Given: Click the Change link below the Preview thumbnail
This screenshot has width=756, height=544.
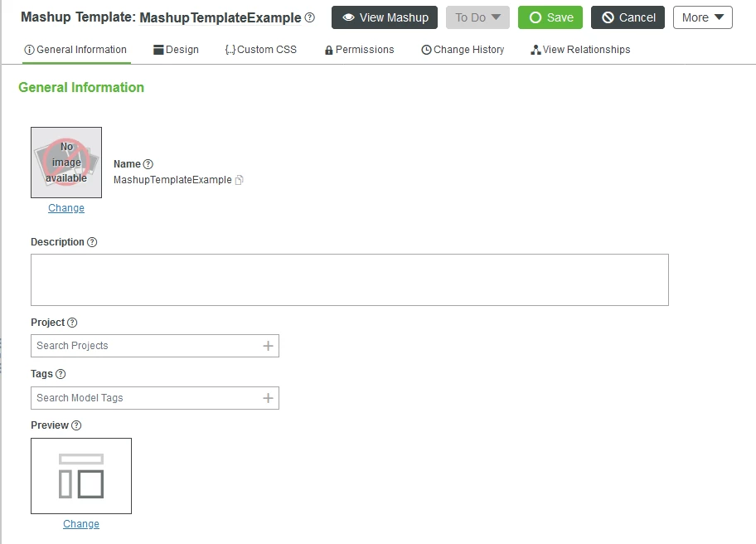Looking at the screenshot, I should (x=80, y=523).
